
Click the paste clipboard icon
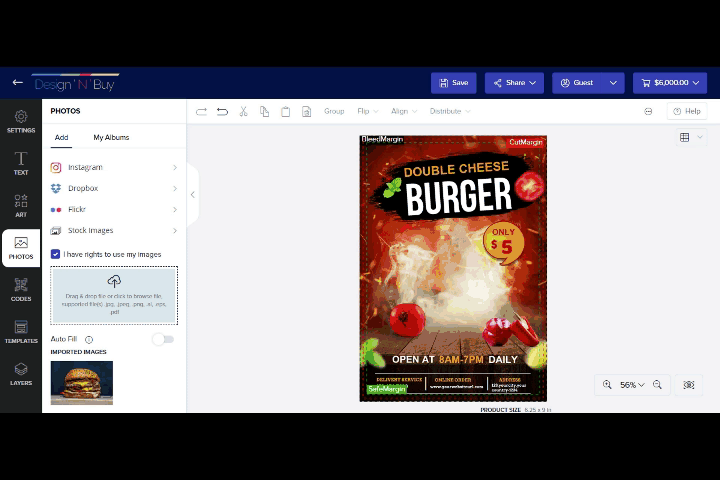[x=286, y=111]
